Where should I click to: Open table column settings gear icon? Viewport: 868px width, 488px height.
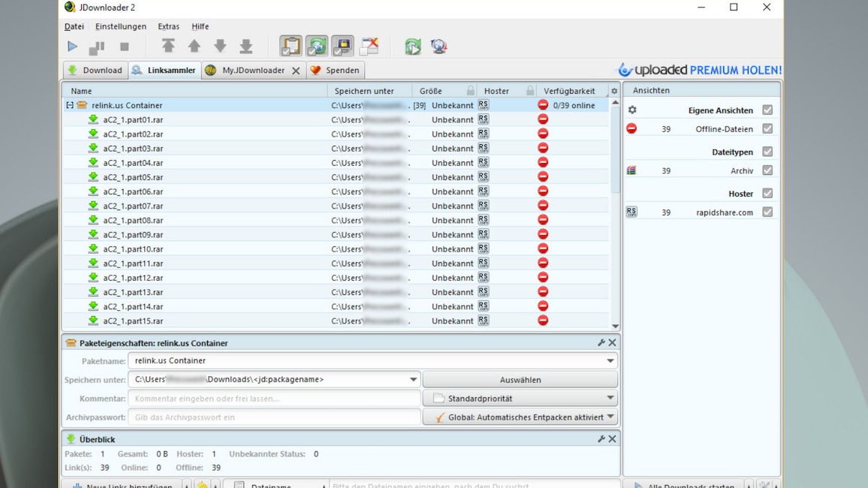click(x=614, y=91)
